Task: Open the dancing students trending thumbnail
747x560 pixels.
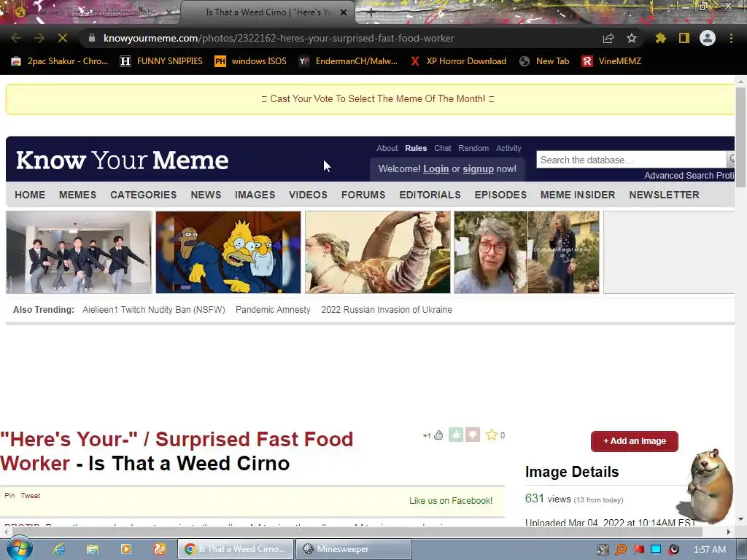Action: [x=79, y=252]
